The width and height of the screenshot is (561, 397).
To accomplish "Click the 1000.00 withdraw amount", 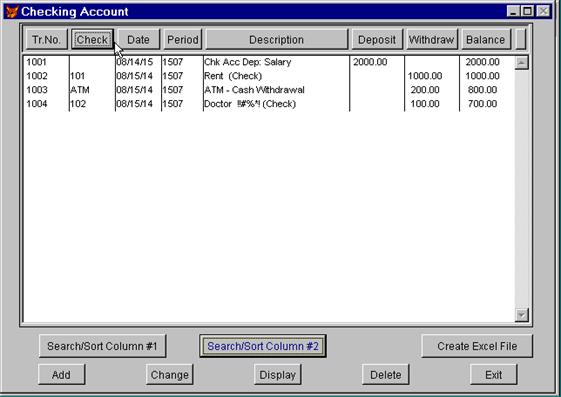I will [x=425, y=76].
